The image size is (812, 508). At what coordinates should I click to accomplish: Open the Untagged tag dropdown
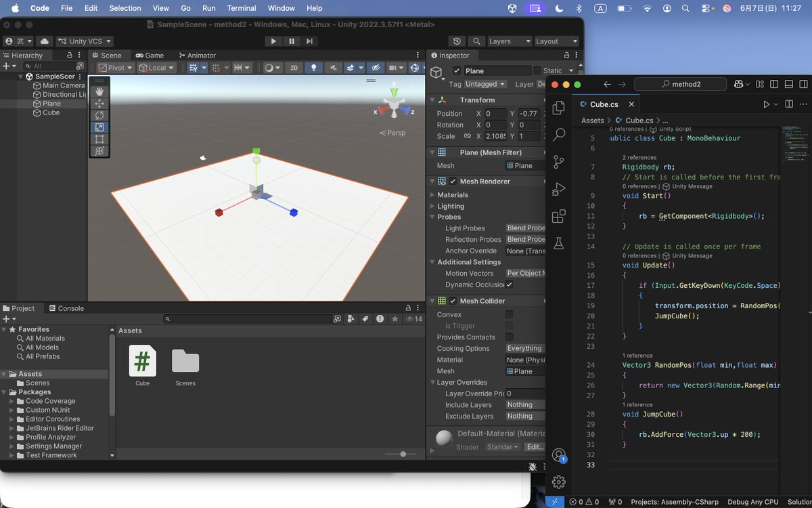coord(485,84)
